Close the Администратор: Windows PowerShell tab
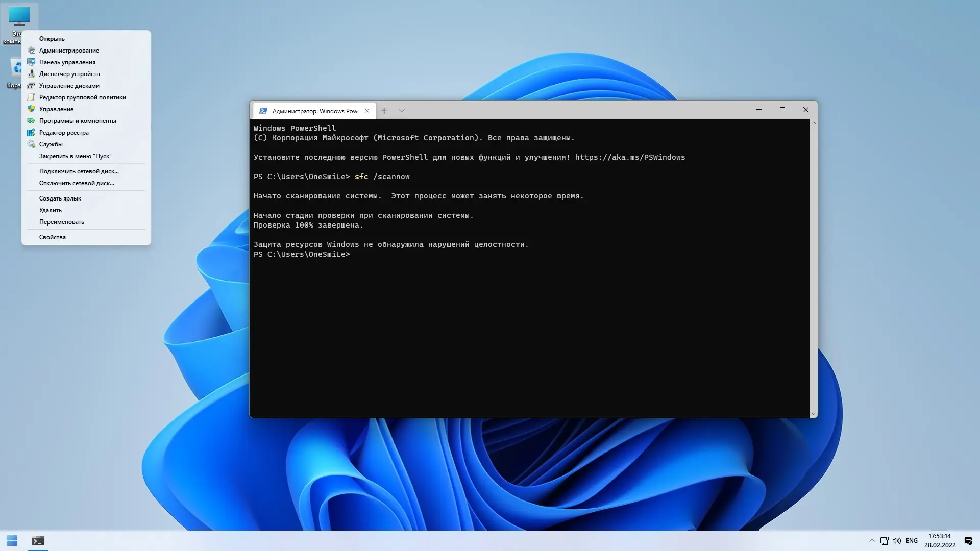This screenshot has width=980, height=551. tap(367, 111)
